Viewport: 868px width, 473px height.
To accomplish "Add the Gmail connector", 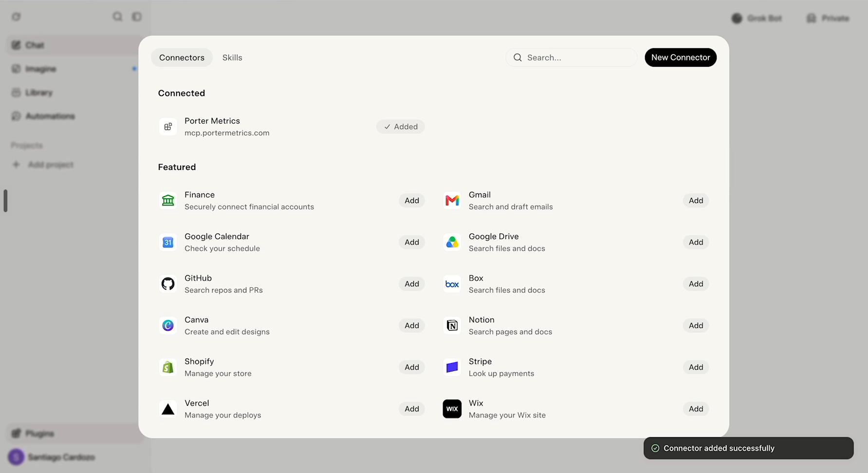I will pos(696,201).
